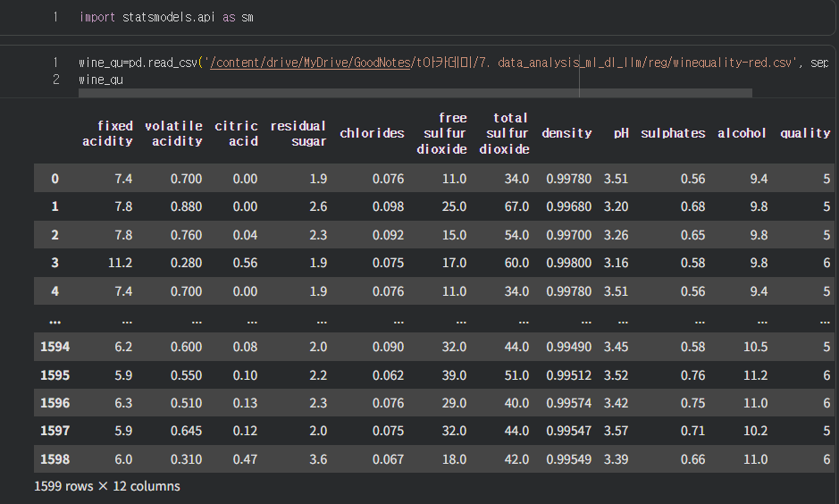
Task: Click free sulfur dioxide value 39.0
Action: (454, 375)
